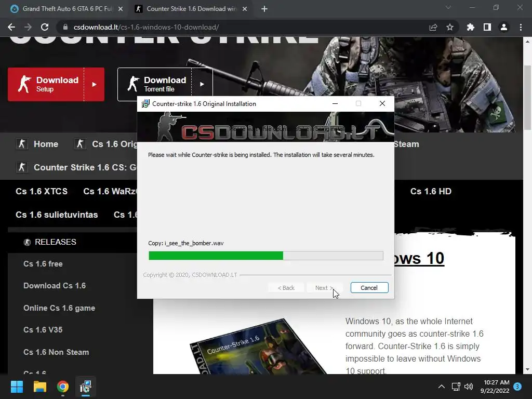Click the soldier icon beside Counter Strike 1.6 CS

[x=22, y=167]
